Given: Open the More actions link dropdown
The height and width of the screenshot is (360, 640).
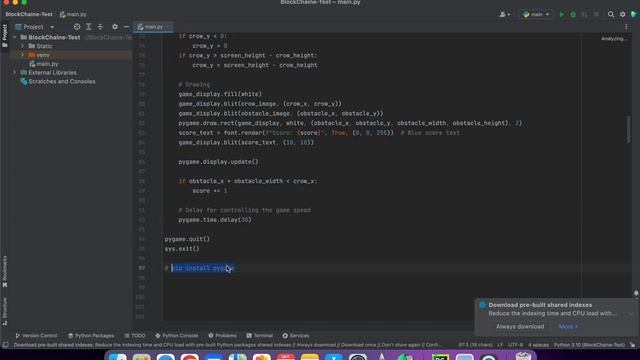Looking at the screenshot, I should point(568,327).
